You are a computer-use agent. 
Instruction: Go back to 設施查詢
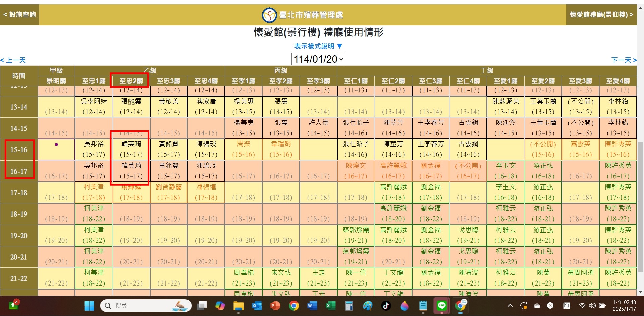click(x=19, y=15)
